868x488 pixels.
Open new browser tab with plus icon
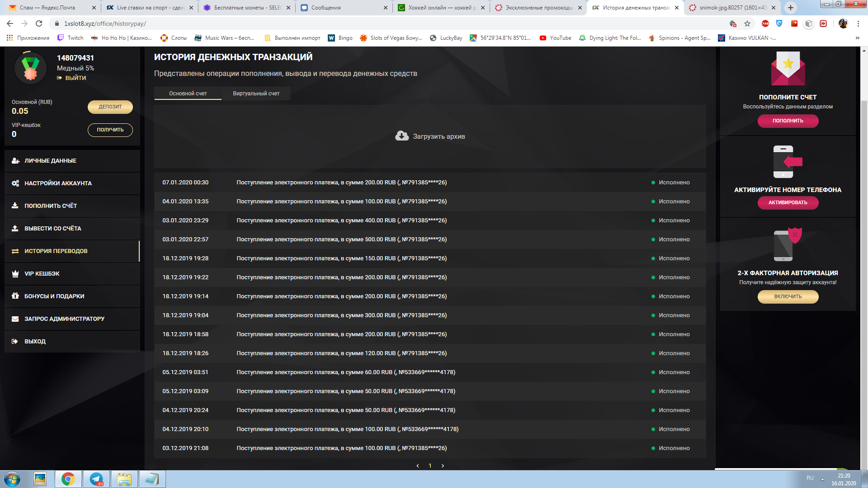(790, 8)
